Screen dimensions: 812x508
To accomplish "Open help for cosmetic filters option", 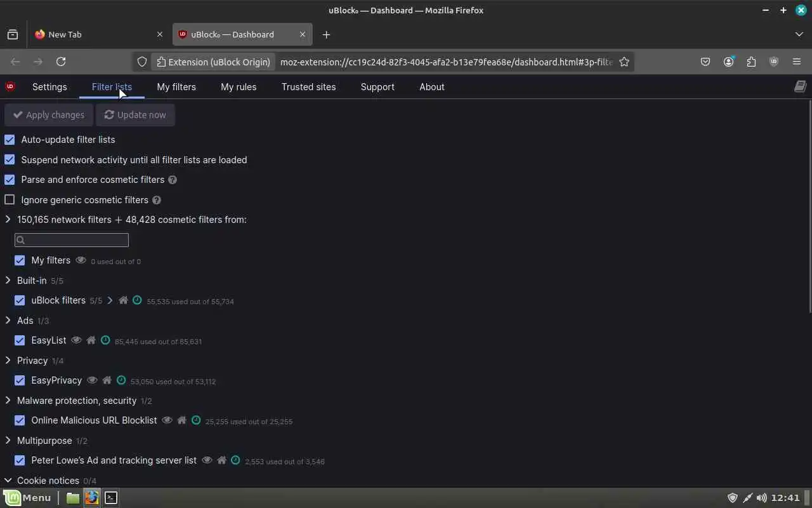I will [173, 180].
